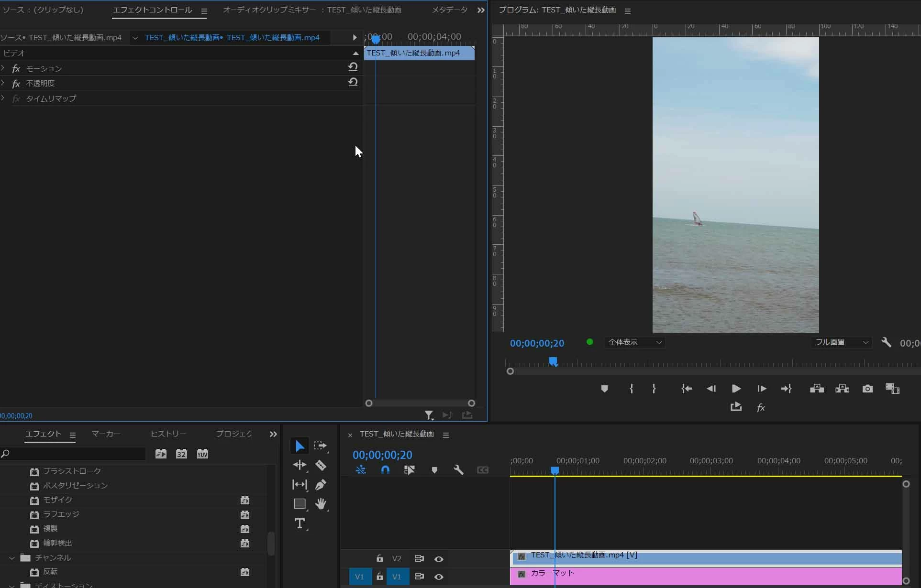
Task: Select the Hand tool
Action: 321,504
